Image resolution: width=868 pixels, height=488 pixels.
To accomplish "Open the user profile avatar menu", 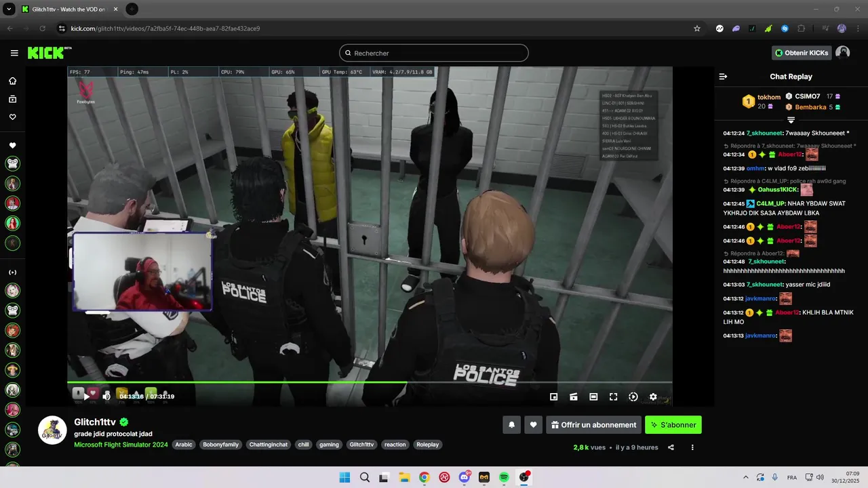I will 842,53.
